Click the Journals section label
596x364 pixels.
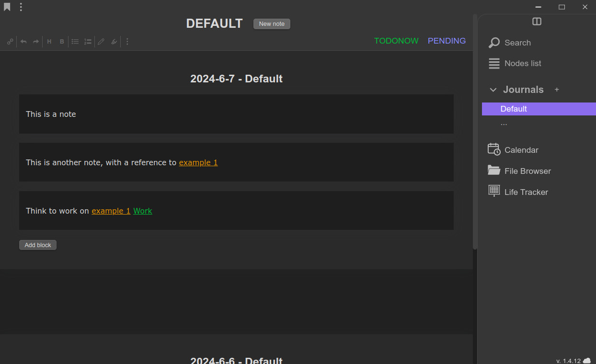(x=523, y=90)
